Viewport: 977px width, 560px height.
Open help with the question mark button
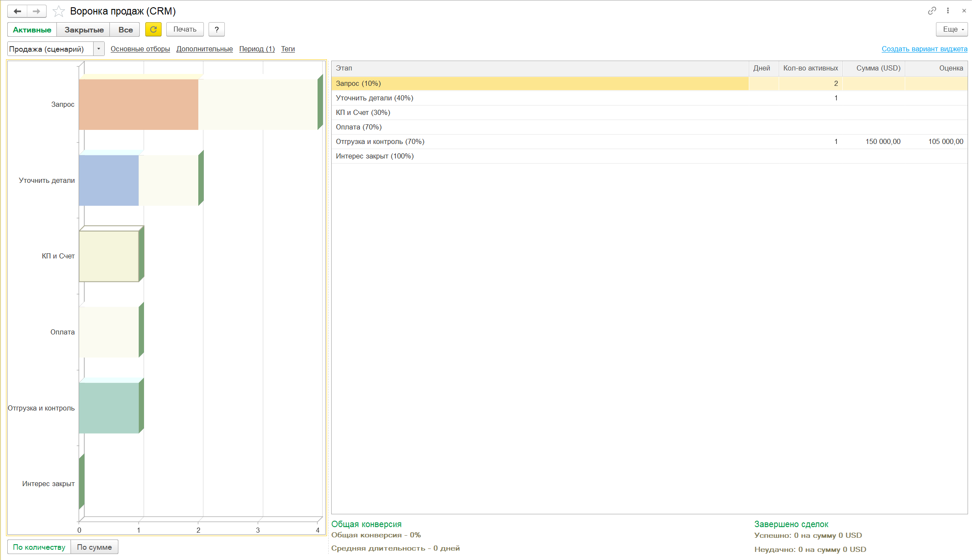pos(216,29)
